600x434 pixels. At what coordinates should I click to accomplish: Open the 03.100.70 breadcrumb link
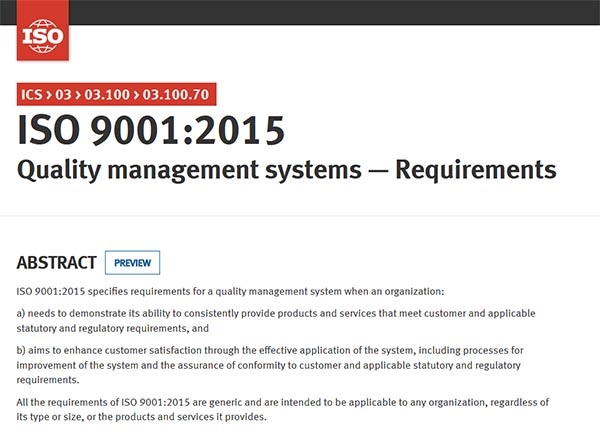point(176,95)
